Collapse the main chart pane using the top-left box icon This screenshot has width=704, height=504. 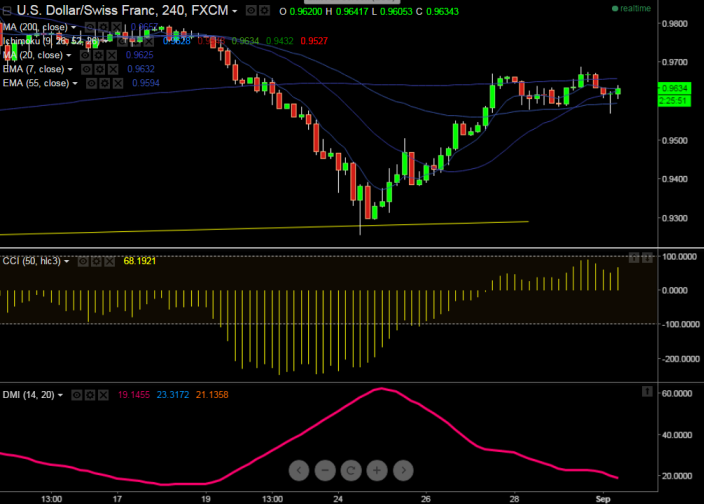7,11
